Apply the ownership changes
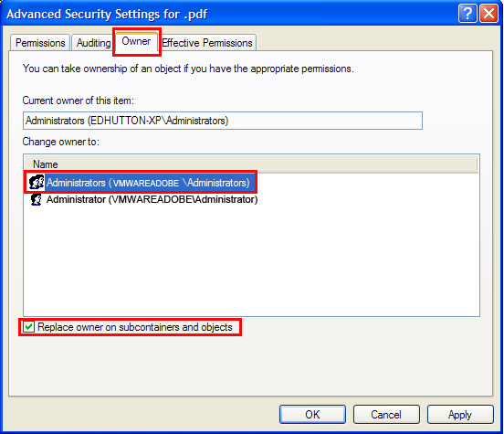 [460, 415]
